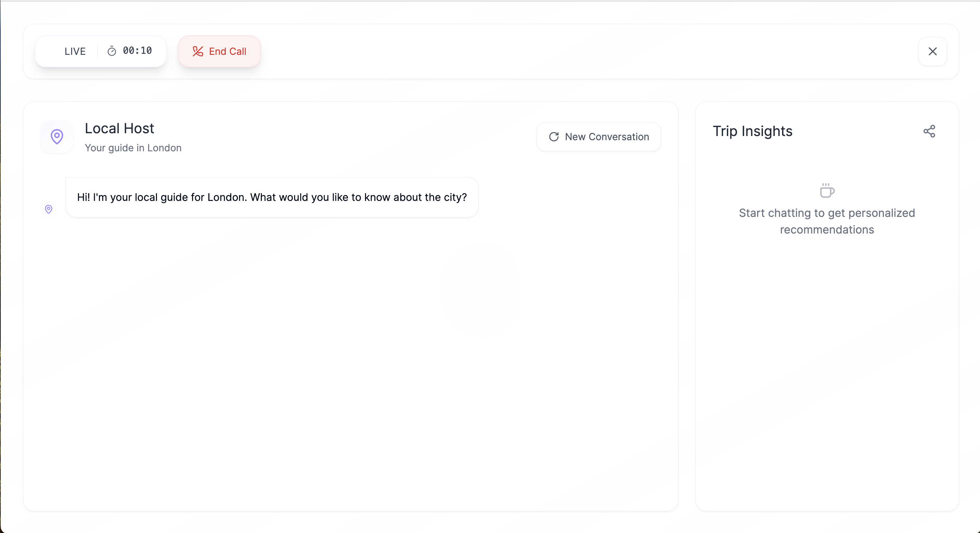Start a New Conversation
Screen dimensions: 980x533
tap(599, 137)
